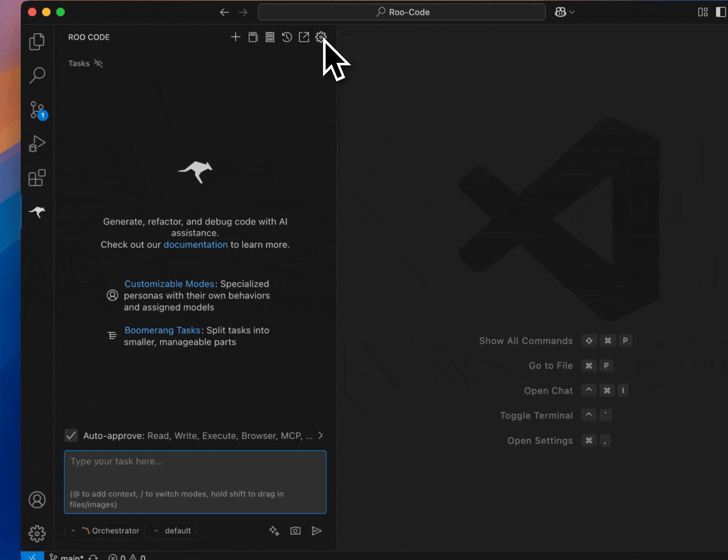Open the MCP Servers panel

(270, 37)
